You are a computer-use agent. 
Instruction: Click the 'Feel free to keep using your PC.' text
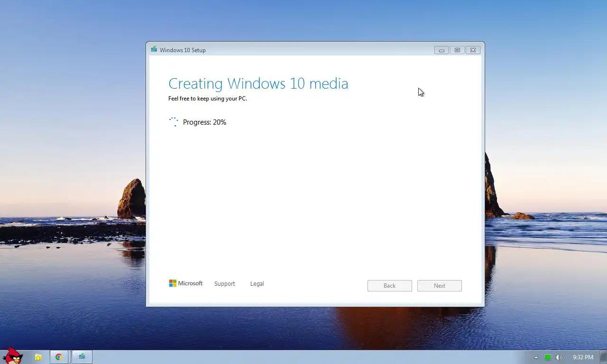(x=208, y=99)
